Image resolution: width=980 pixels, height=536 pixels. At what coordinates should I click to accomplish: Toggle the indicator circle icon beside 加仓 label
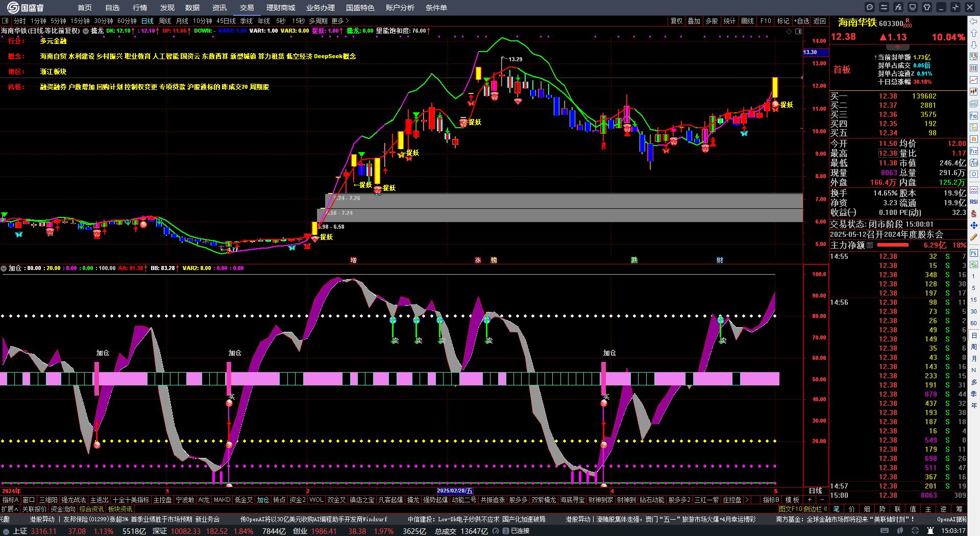(4, 268)
